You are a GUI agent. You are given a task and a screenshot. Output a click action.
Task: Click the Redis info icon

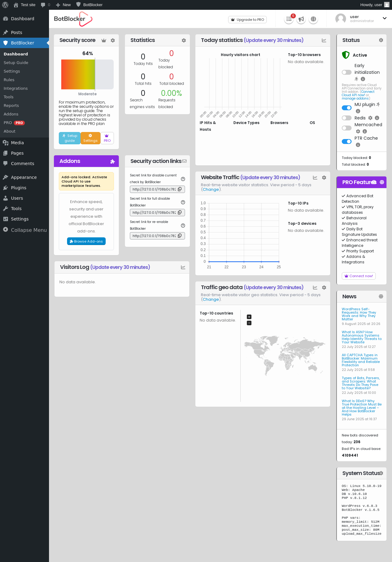coord(377,118)
